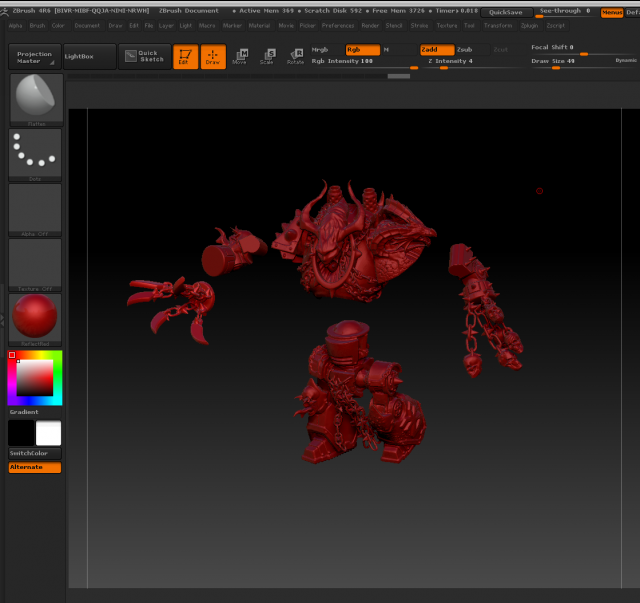This screenshot has width=640, height=603.
Task: Open the Brush menu
Action: tap(37, 26)
